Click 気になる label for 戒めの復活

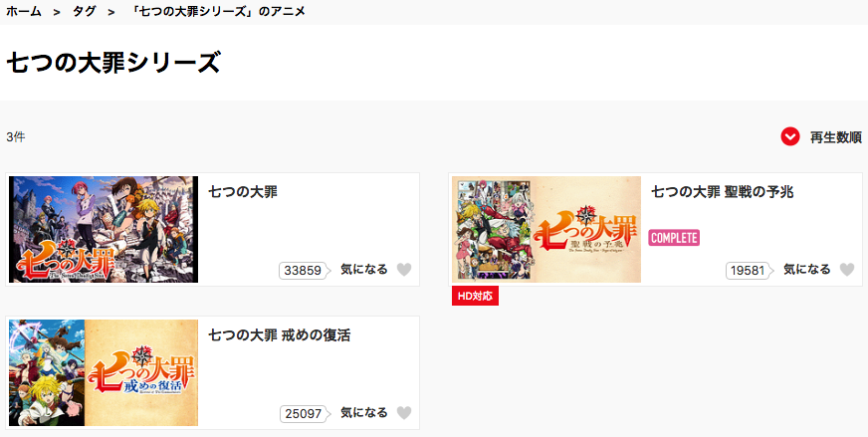(364, 413)
